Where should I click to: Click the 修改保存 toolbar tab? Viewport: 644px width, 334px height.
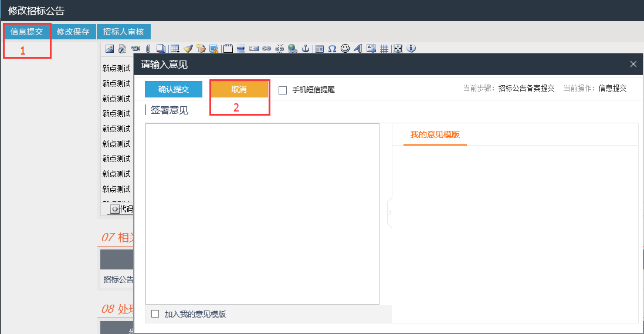73,32
